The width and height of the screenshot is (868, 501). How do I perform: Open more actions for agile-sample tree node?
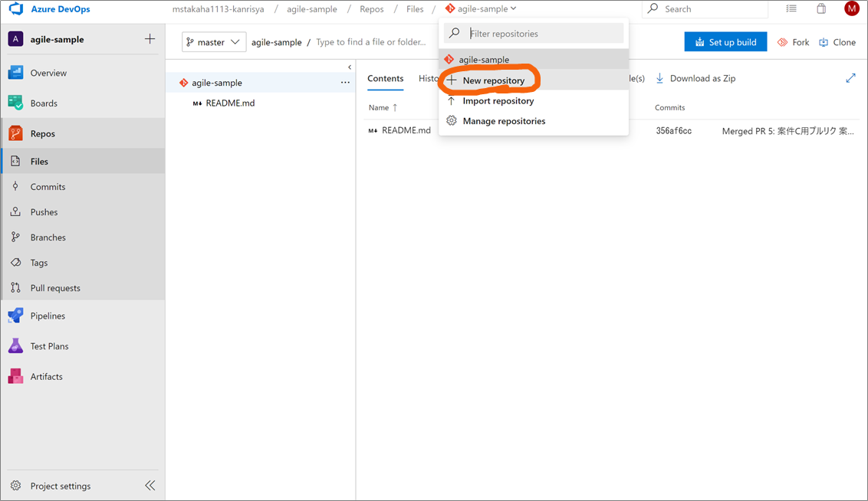pyautogui.click(x=345, y=83)
